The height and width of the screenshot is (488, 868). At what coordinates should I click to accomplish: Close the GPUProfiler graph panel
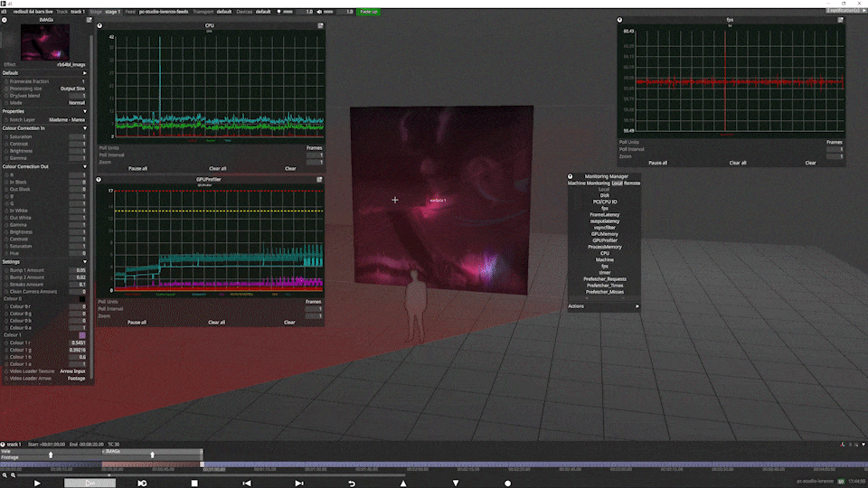pyautogui.click(x=99, y=179)
